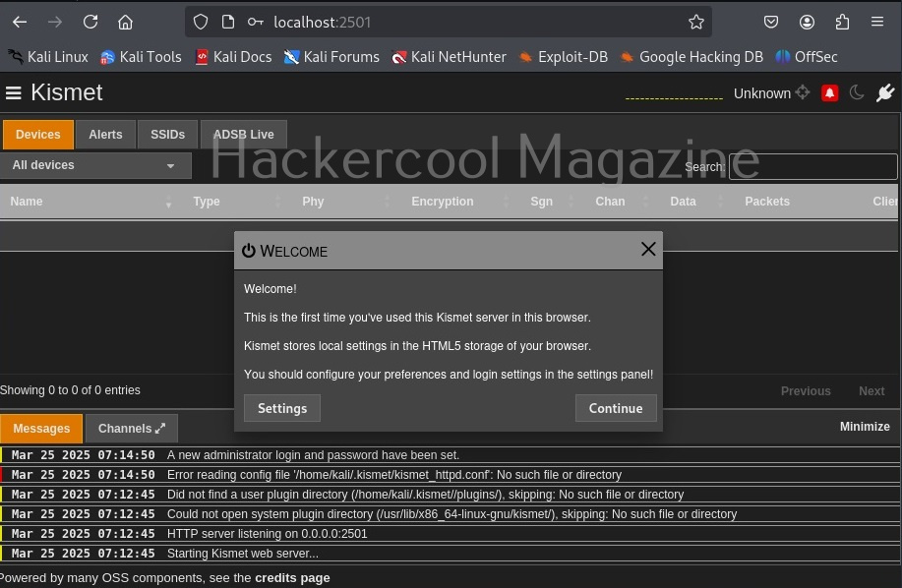Click the Previous pagination button
The image size is (902, 588).
pyautogui.click(x=806, y=390)
